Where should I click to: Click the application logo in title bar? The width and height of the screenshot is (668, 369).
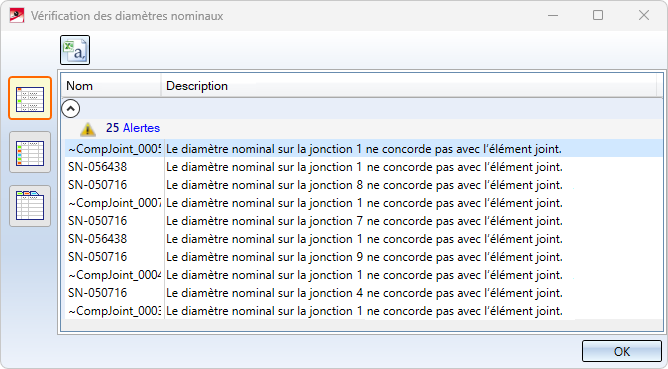(17, 16)
